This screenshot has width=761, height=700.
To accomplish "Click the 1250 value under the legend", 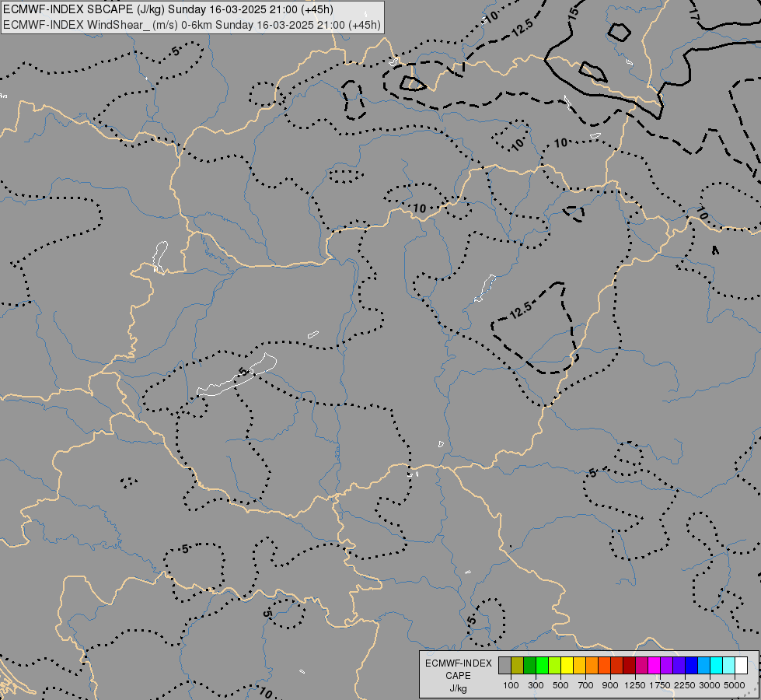I will coord(635,685).
